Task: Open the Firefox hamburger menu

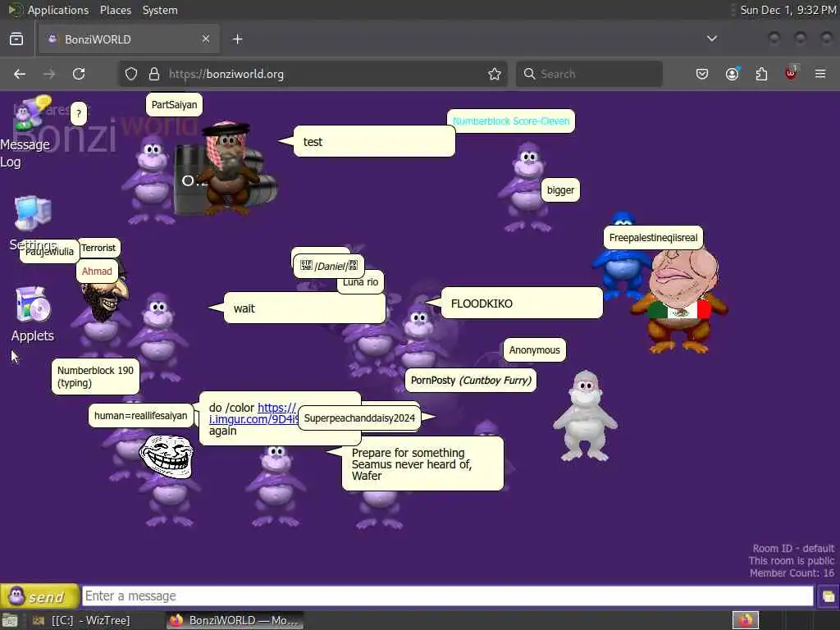Action: coord(820,74)
